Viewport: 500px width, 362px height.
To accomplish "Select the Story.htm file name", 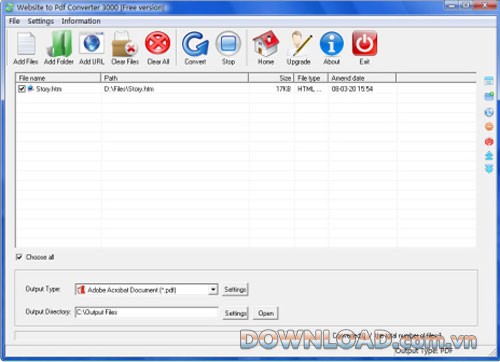I will point(49,89).
